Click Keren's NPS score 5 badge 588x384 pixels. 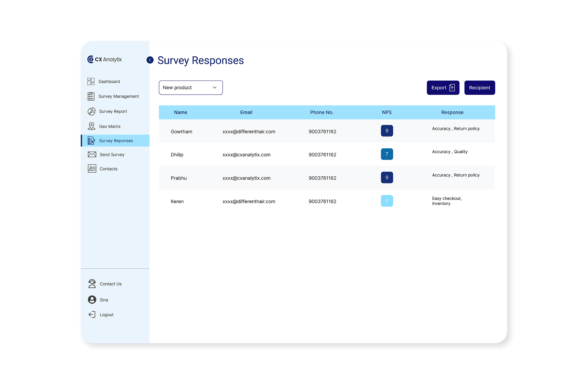387,201
